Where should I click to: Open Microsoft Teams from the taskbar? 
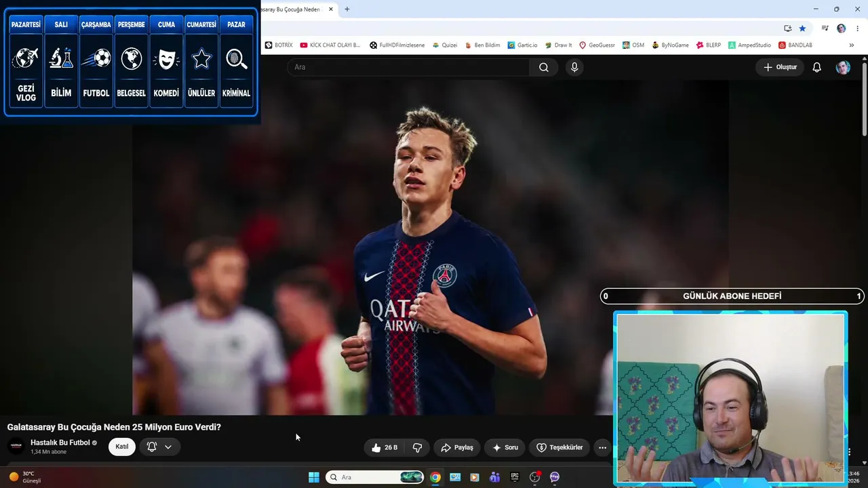(x=494, y=477)
